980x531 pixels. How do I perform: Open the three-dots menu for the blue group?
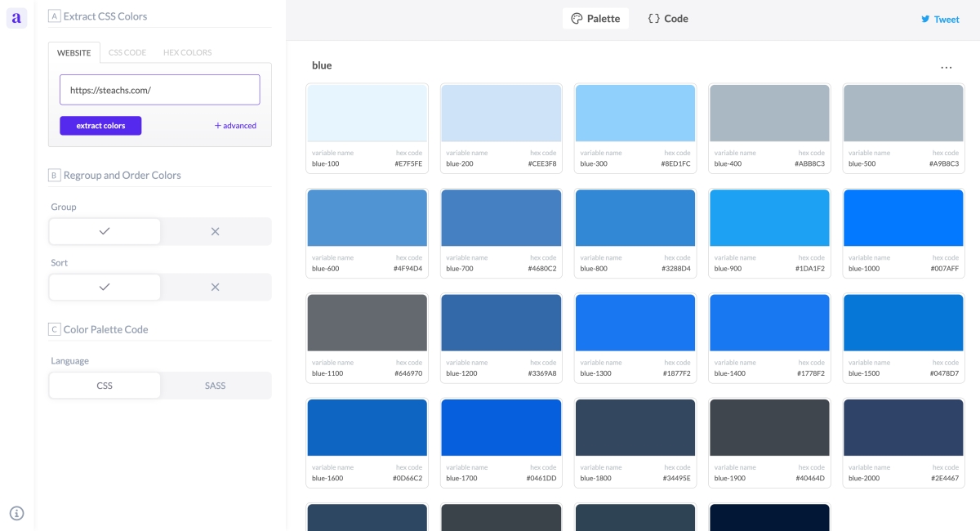(x=946, y=67)
